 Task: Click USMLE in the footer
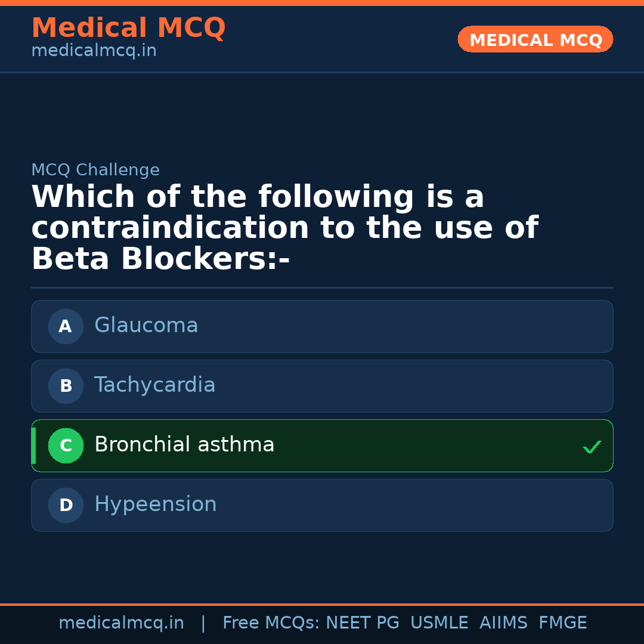(439, 623)
